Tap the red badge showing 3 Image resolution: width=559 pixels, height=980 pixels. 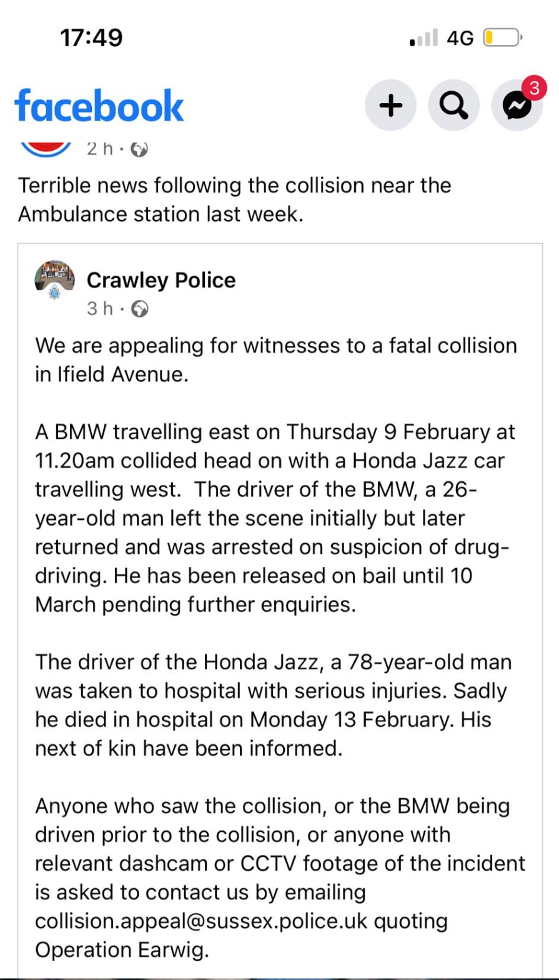pyautogui.click(x=533, y=89)
